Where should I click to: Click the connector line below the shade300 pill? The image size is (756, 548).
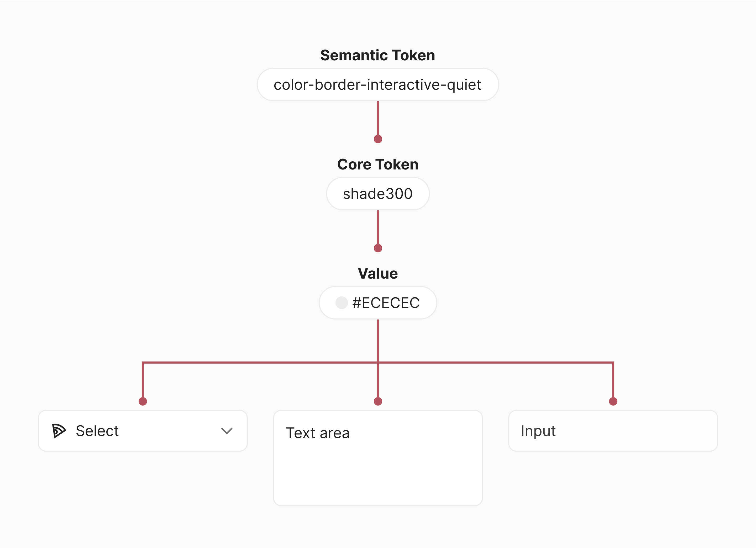coord(378,227)
